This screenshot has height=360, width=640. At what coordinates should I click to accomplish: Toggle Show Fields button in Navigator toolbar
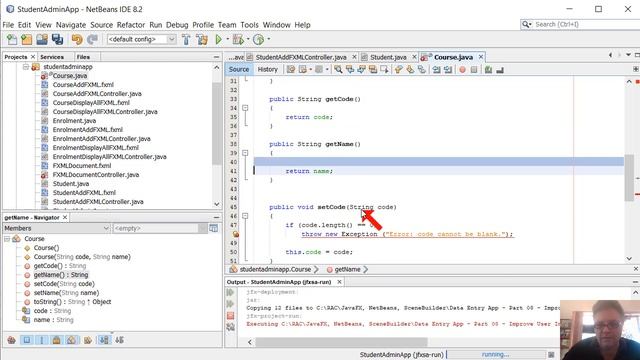pos(27,340)
